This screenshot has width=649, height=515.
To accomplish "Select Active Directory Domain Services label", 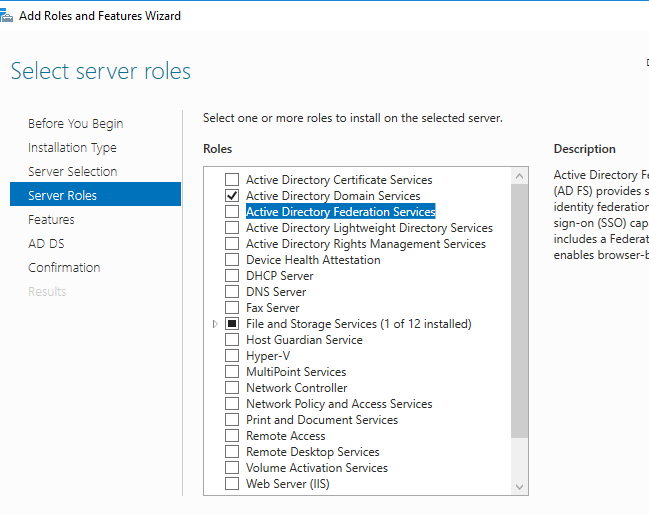I will tap(333, 195).
